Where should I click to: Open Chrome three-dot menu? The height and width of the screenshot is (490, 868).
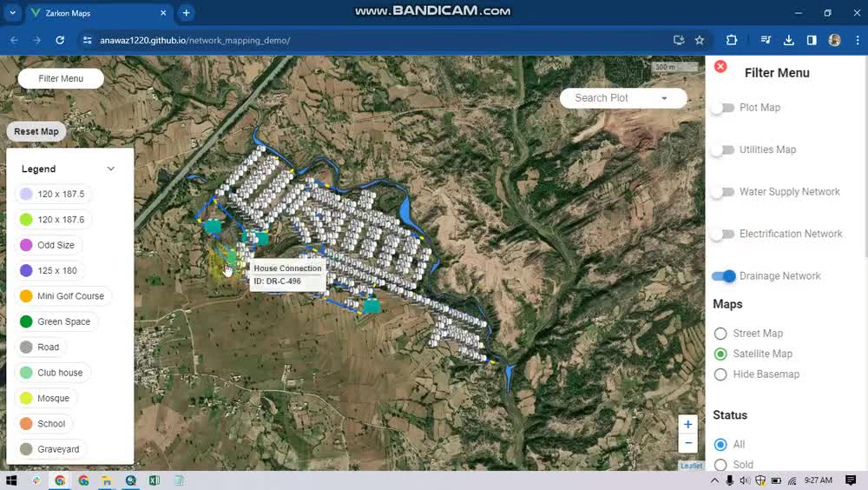[x=857, y=40]
